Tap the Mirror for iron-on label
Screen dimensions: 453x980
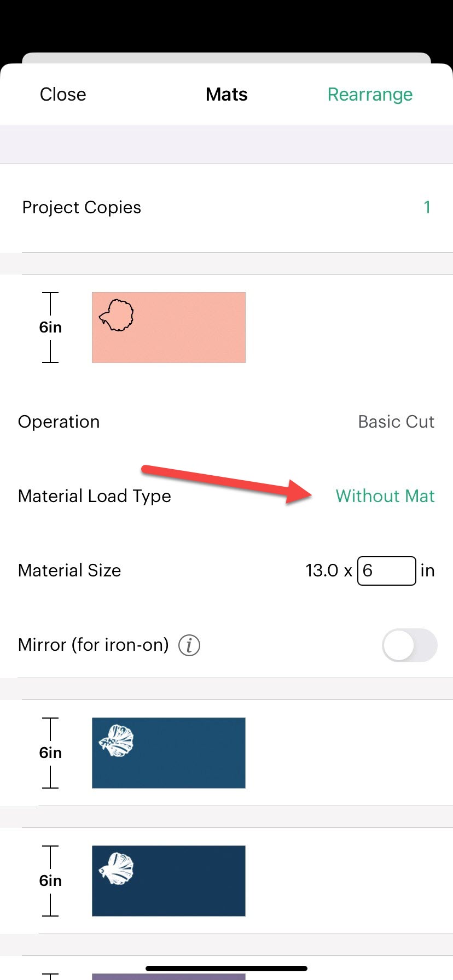[92, 645]
